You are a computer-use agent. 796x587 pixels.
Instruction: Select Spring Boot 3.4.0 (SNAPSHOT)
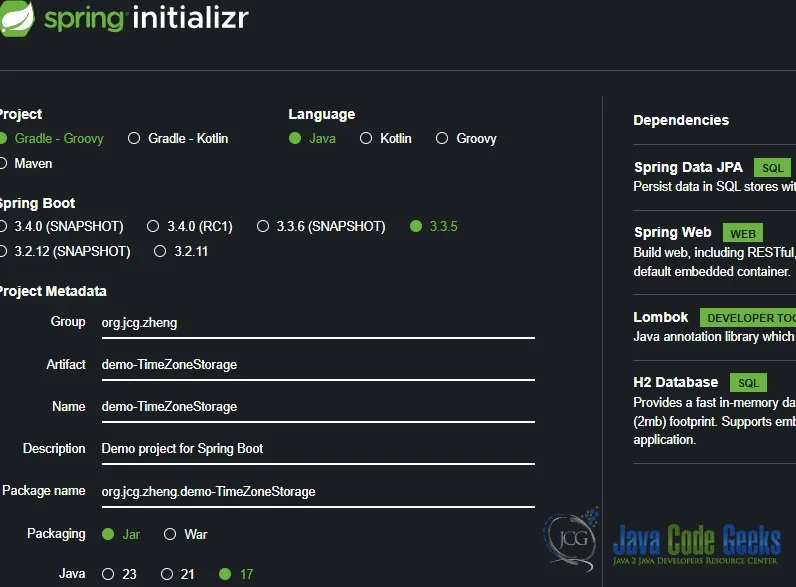click(62, 226)
